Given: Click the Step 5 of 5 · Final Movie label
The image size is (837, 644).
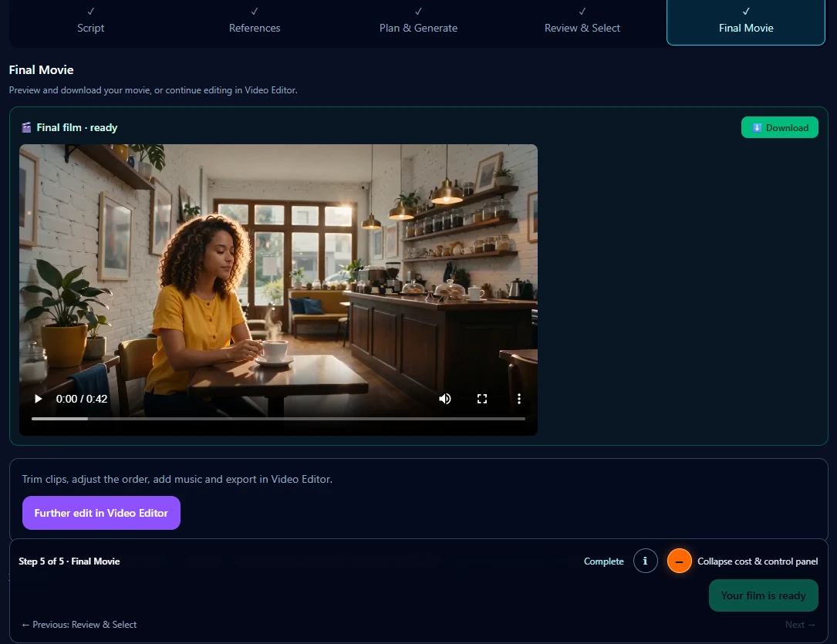Looking at the screenshot, I should [x=69, y=561].
